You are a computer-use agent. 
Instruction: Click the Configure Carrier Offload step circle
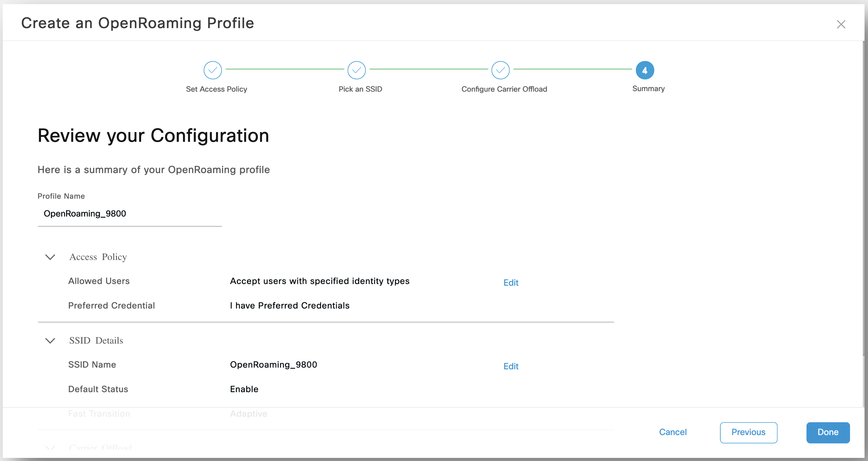click(x=500, y=70)
